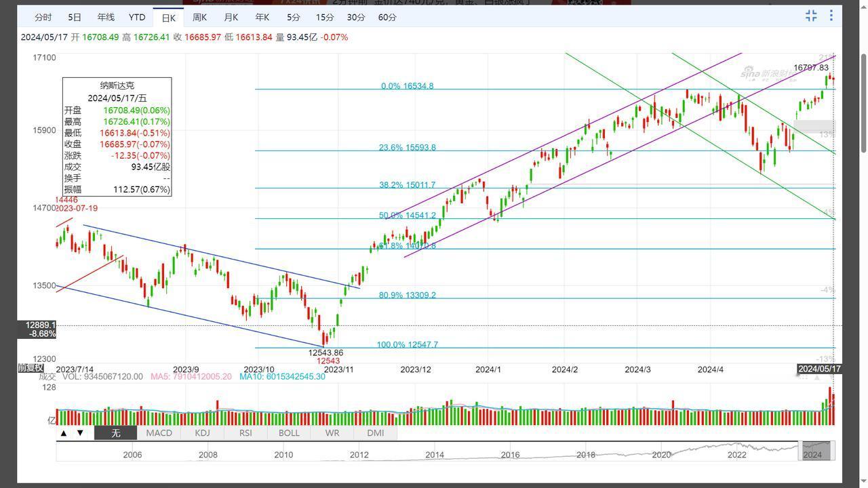Image resolution: width=868 pixels, height=488 pixels.
Task: Click the 12543.86 low price label
Action: tap(325, 353)
